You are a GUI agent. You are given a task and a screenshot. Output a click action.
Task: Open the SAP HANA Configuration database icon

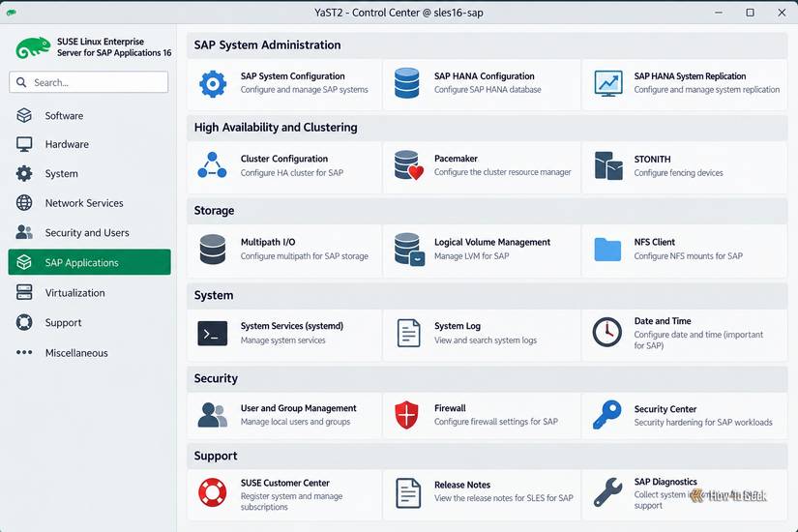(x=406, y=83)
